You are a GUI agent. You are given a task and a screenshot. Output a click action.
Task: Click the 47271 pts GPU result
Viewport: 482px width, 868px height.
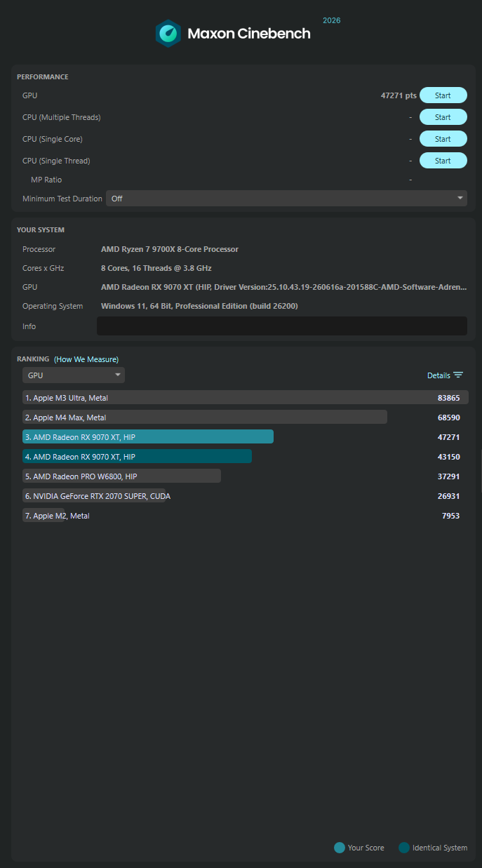coord(399,95)
